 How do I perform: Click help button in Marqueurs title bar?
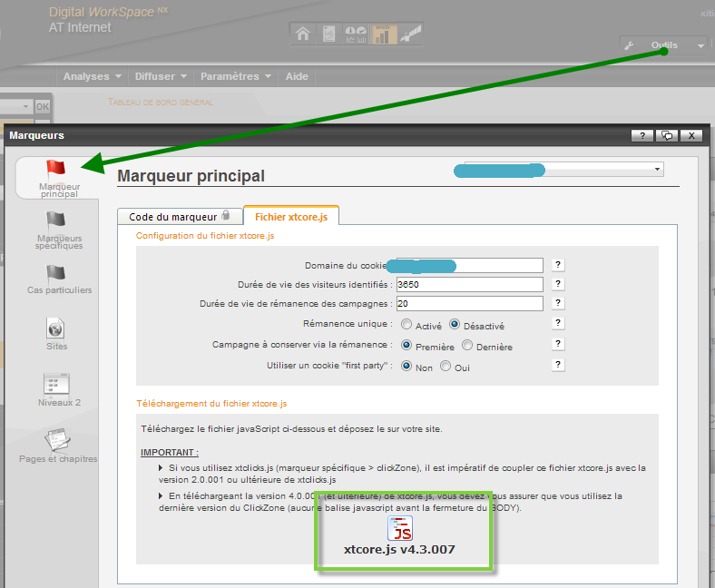pyautogui.click(x=642, y=135)
